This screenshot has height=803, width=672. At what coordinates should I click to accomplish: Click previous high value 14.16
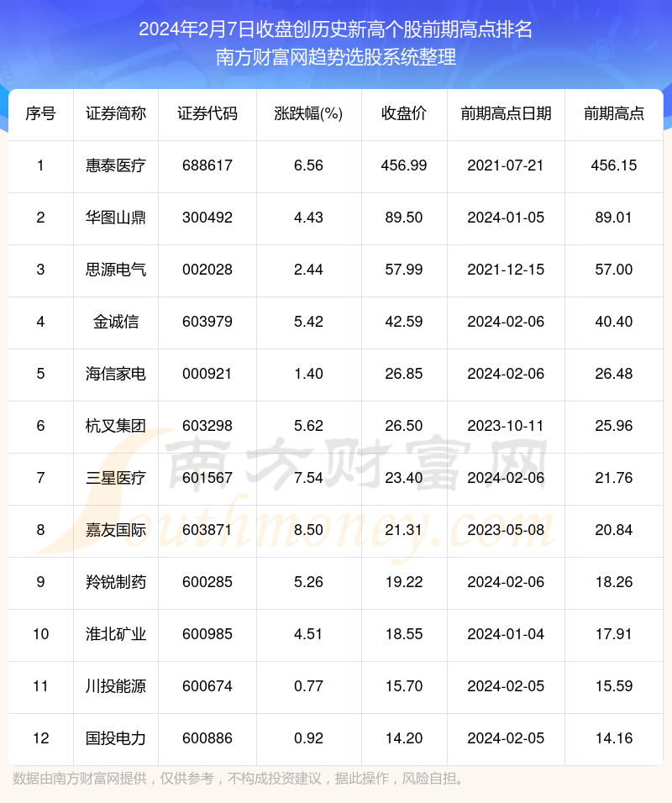613,738
